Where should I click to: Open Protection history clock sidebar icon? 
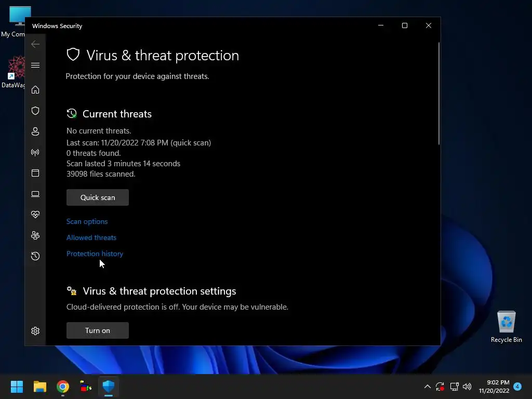35,256
